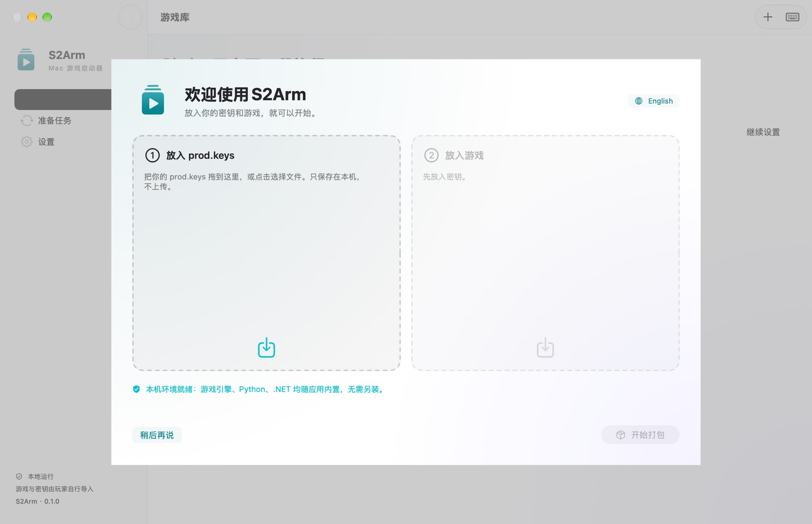Screen dimensions: 812x524
Task: Click the yellow minimize window button
Action: 32,17
